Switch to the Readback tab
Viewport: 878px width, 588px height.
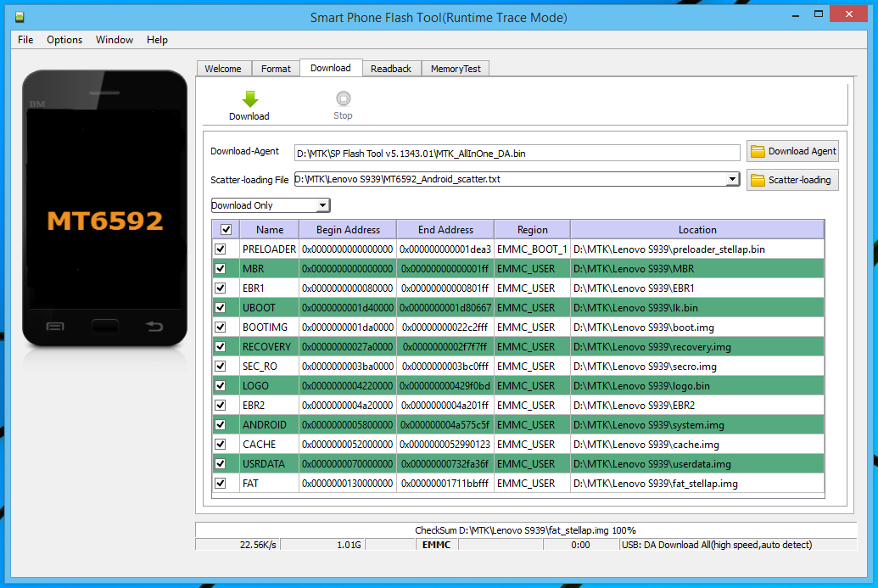coord(391,69)
